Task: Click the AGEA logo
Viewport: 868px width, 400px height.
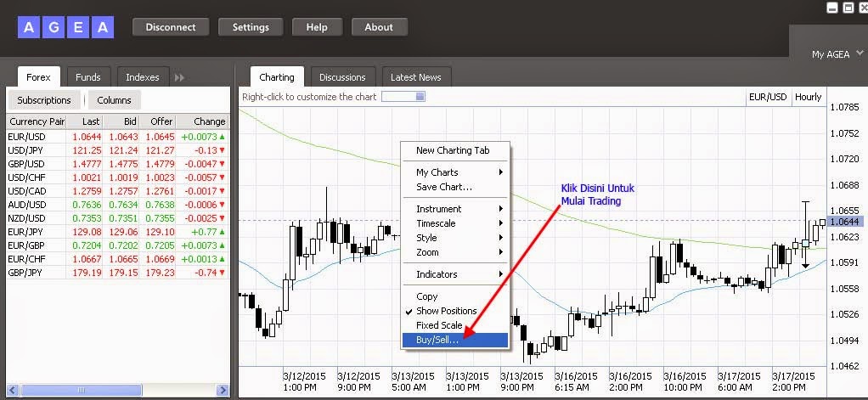Action: [x=65, y=27]
